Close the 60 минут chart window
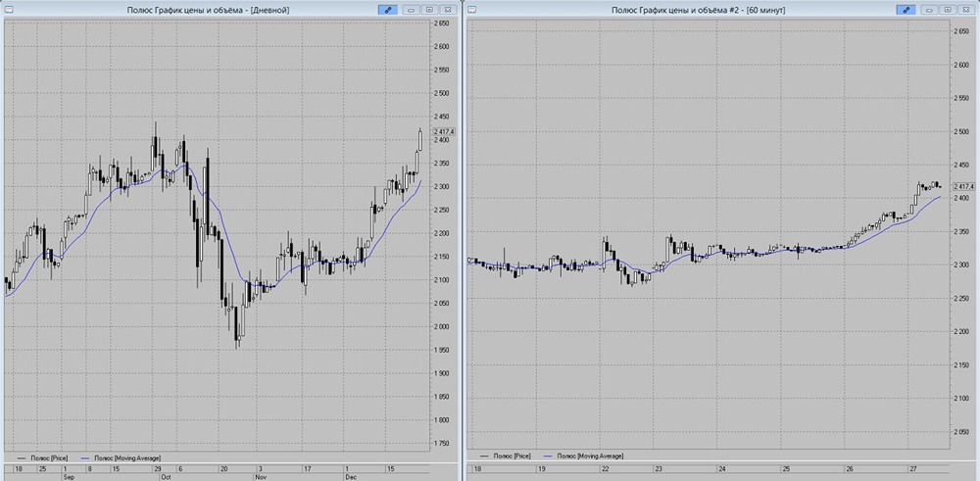 coord(966,10)
